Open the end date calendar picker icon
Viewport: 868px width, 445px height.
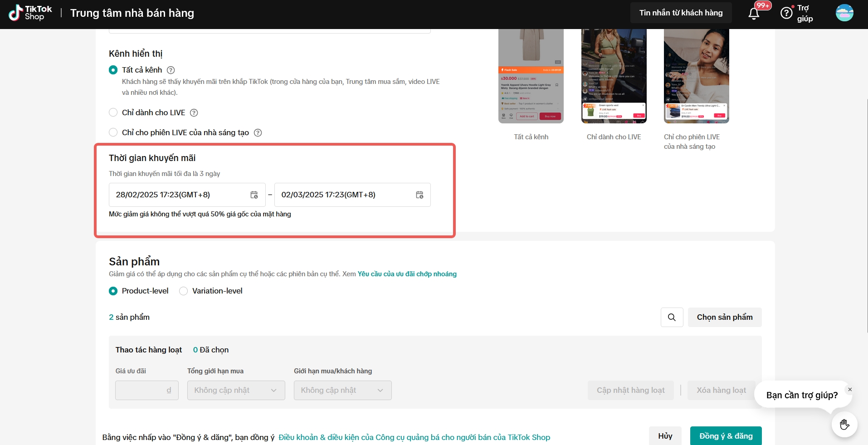(x=419, y=195)
